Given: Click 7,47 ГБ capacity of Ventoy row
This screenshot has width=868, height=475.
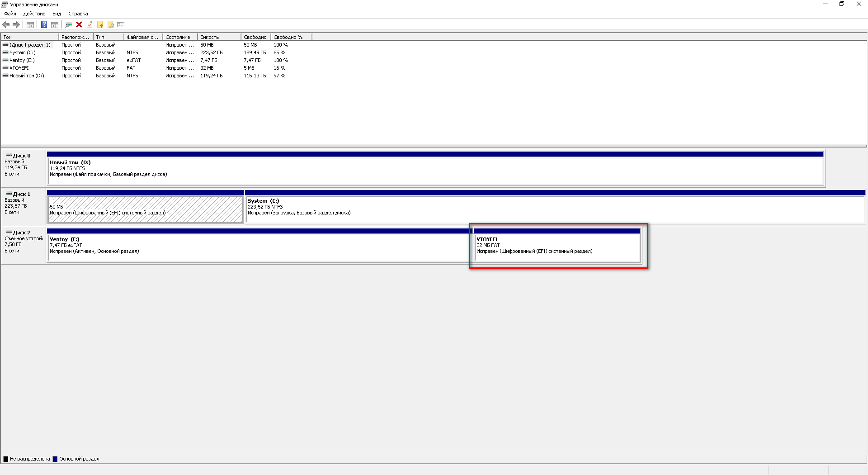Looking at the screenshot, I should [x=209, y=60].
